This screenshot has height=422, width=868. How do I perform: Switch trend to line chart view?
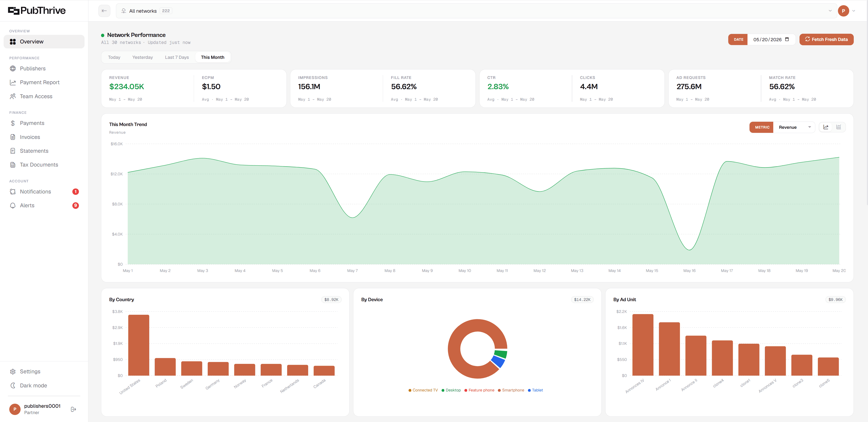[x=826, y=127]
